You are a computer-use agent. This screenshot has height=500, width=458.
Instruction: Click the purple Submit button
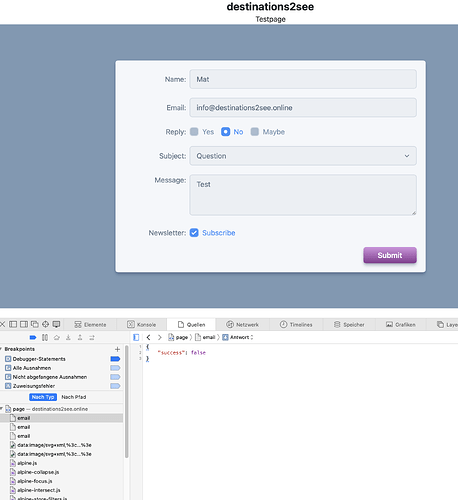pyautogui.click(x=390, y=255)
